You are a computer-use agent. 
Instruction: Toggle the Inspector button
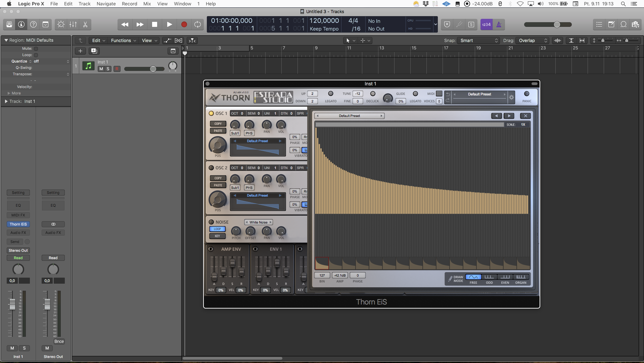tap(21, 25)
